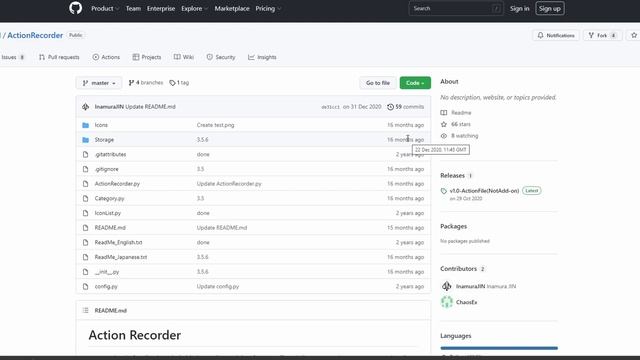Open the green Code dropdown button
The image size is (640, 360).
click(x=415, y=83)
